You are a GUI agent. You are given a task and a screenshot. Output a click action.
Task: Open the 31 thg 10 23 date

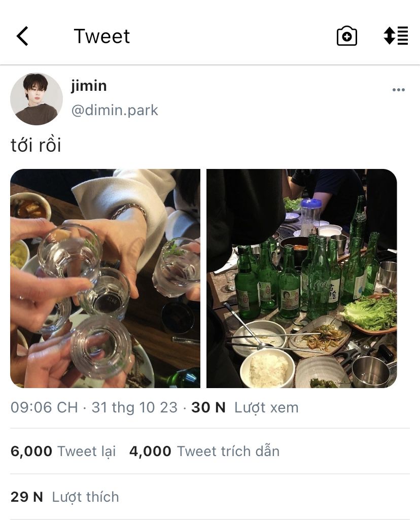pyautogui.click(x=134, y=407)
